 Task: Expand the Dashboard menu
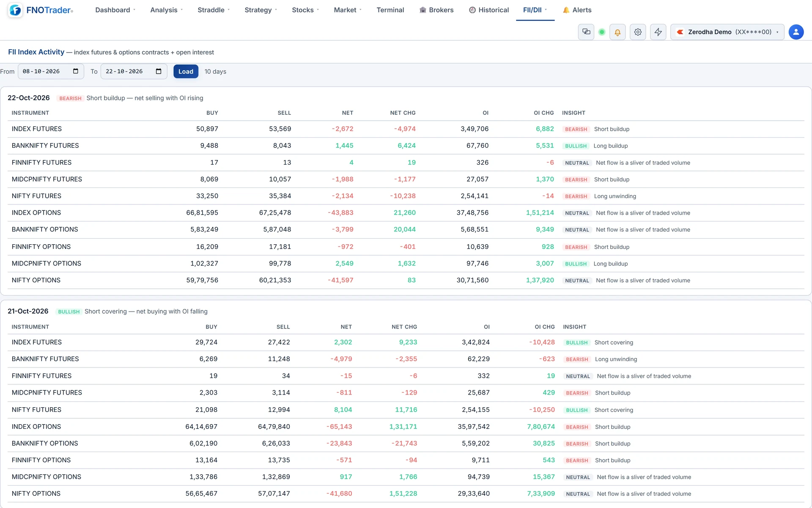click(115, 10)
